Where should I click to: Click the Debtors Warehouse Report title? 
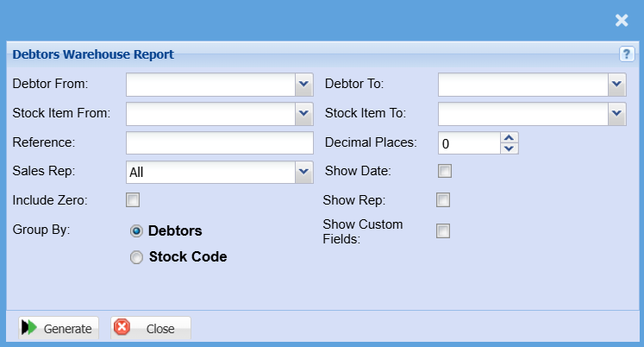(x=93, y=54)
